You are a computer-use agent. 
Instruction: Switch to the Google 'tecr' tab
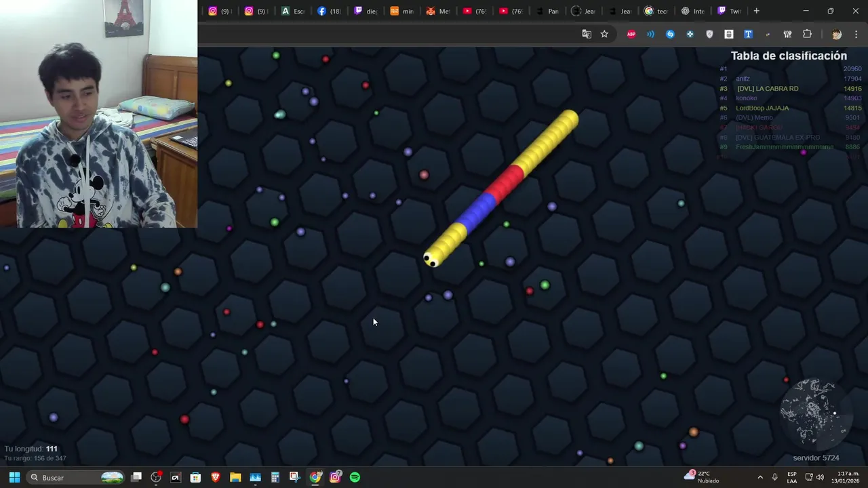tap(656, 11)
